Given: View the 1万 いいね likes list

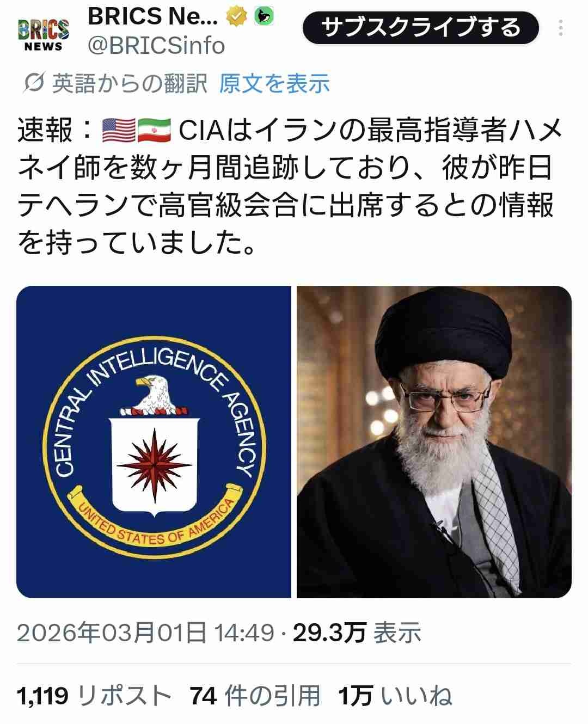Looking at the screenshot, I should pos(395,696).
